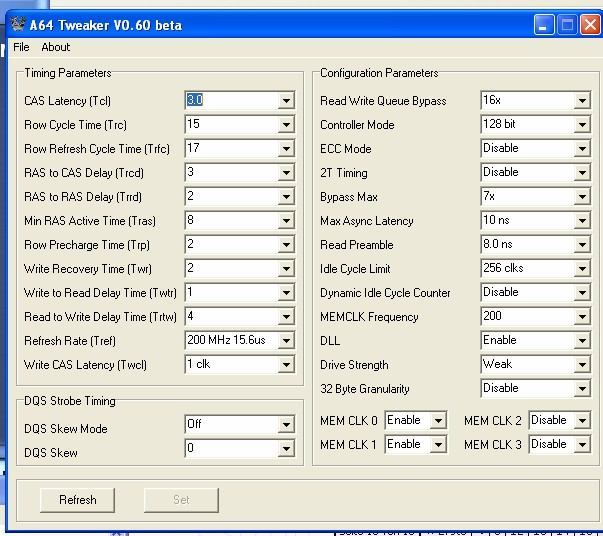Image resolution: width=603 pixels, height=536 pixels.
Task: Open the DQS Skew value dropdown
Action: pyautogui.click(x=286, y=448)
